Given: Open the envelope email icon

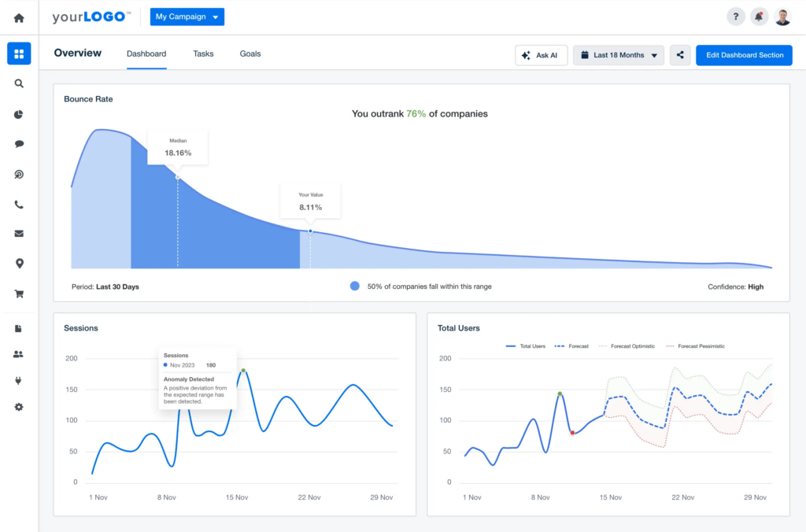Looking at the screenshot, I should [x=19, y=234].
